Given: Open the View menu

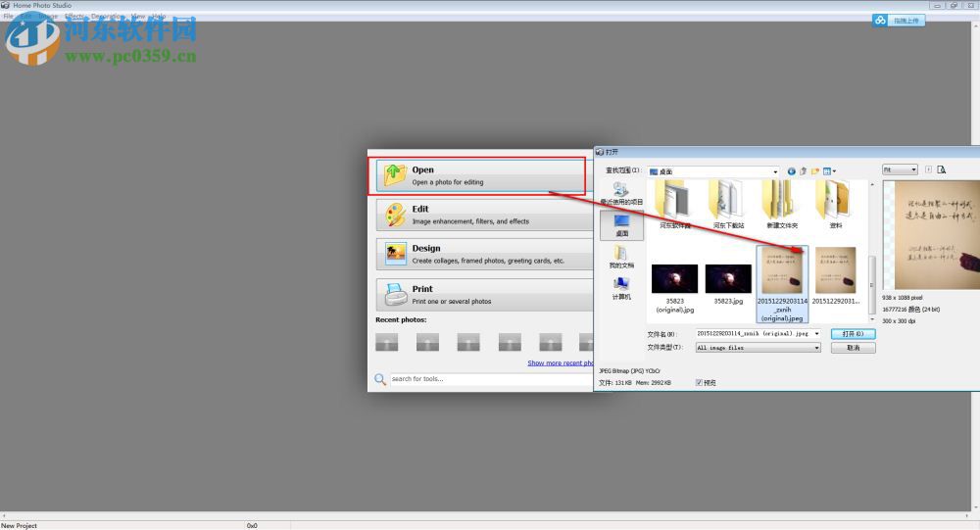Looking at the screenshot, I should [x=137, y=17].
